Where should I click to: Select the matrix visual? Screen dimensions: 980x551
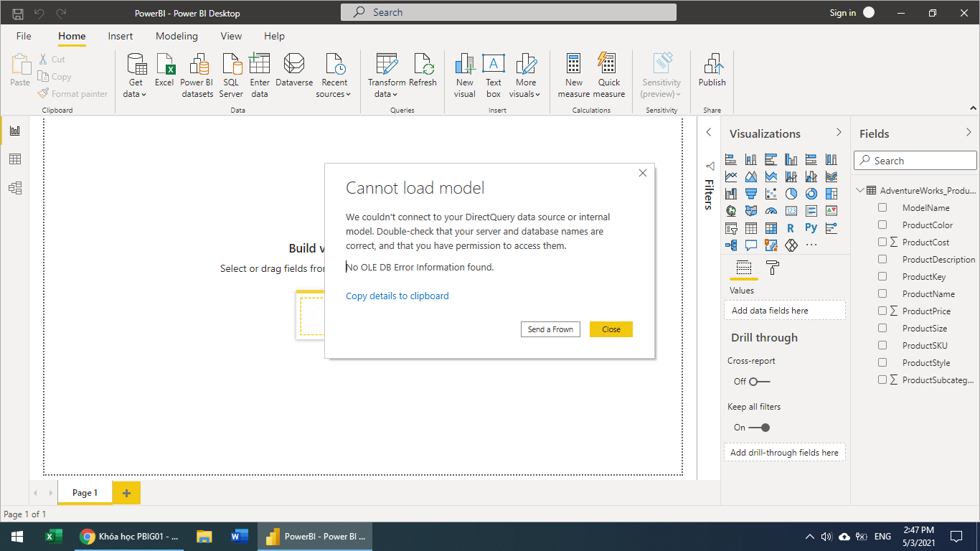coord(771,228)
